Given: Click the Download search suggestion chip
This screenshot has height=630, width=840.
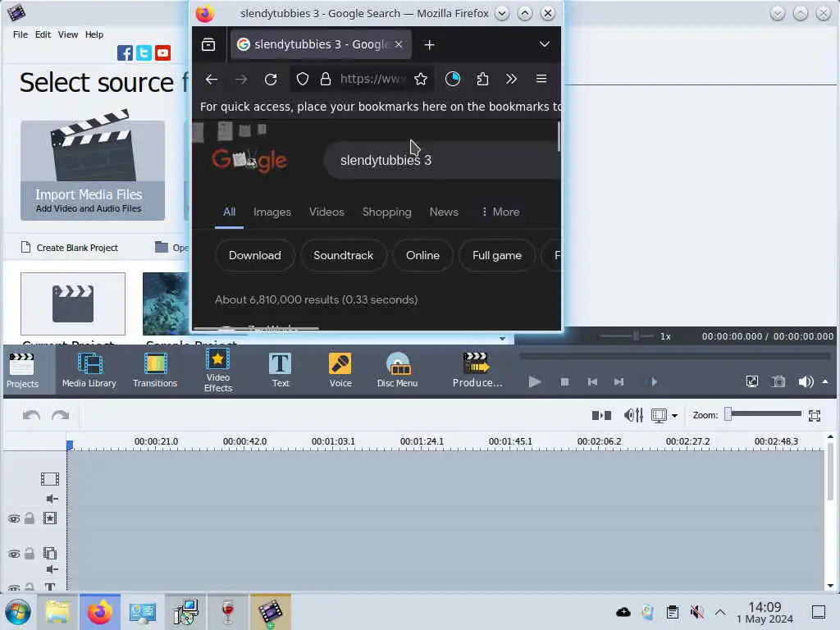Looking at the screenshot, I should pyautogui.click(x=255, y=256).
